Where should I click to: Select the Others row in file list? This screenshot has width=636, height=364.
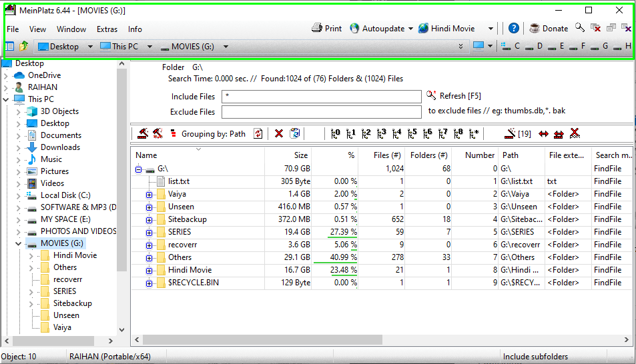pos(382,257)
